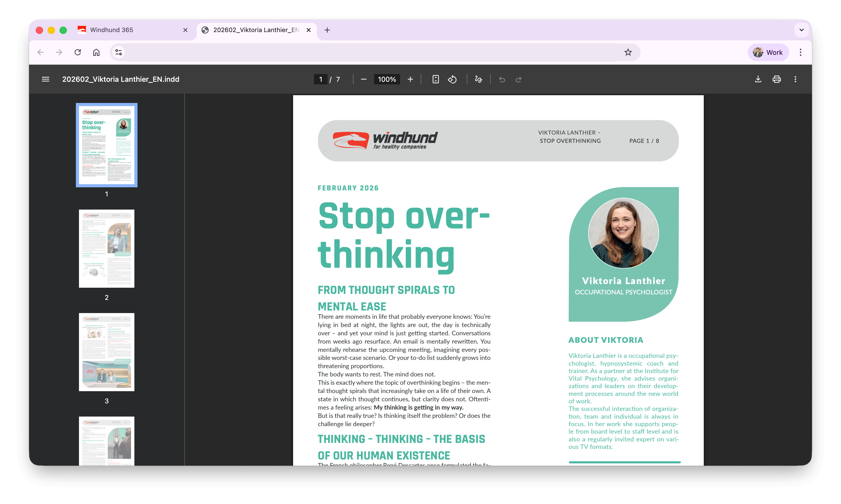Toggle the PDF sidebar menu icon
The width and height of the screenshot is (841, 504).
tap(46, 79)
